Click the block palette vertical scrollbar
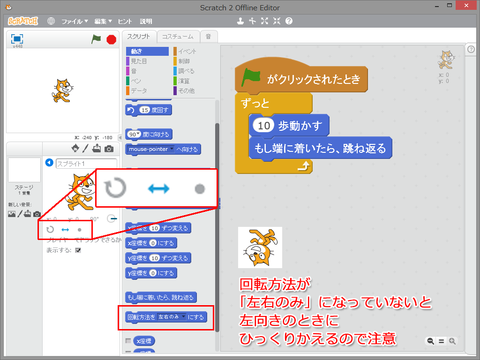The width and height of the screenshot is (480, 360). point(217,227)
